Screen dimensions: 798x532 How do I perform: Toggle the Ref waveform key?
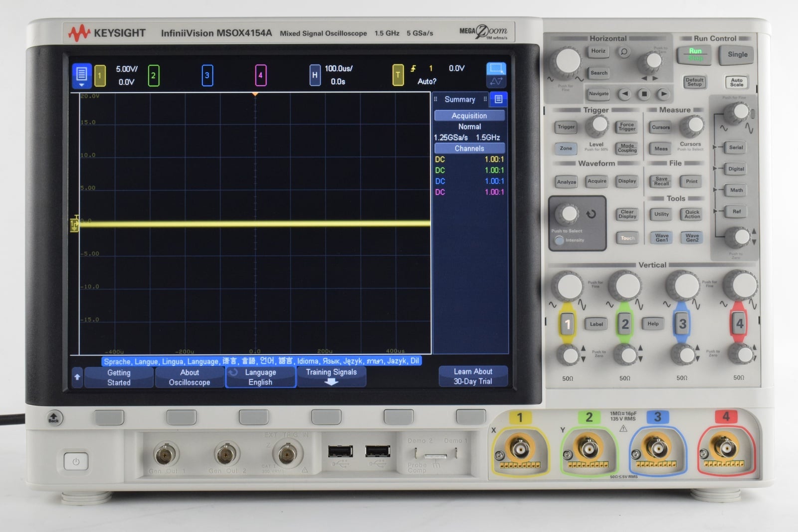pyautogui.click(x=736, y=212)
